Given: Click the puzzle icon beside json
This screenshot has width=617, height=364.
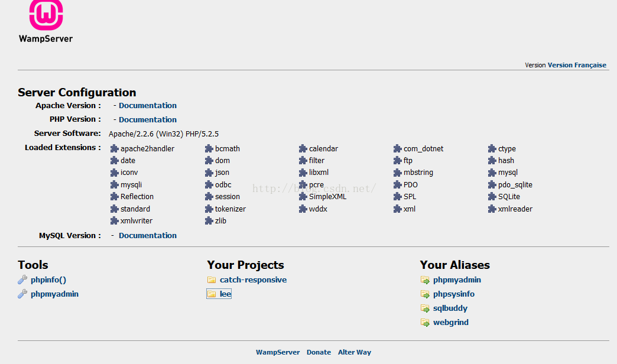Looking at the screenshot, I should 209,173.
